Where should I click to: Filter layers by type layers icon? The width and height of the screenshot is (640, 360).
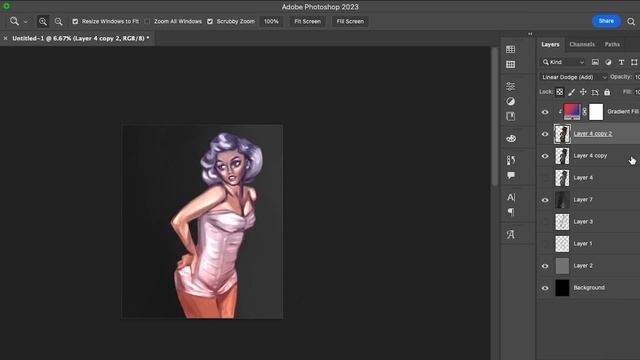click(621, 62)
